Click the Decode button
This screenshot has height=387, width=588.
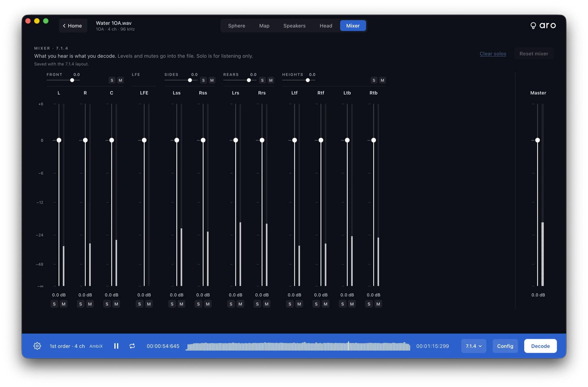[540, 346]
